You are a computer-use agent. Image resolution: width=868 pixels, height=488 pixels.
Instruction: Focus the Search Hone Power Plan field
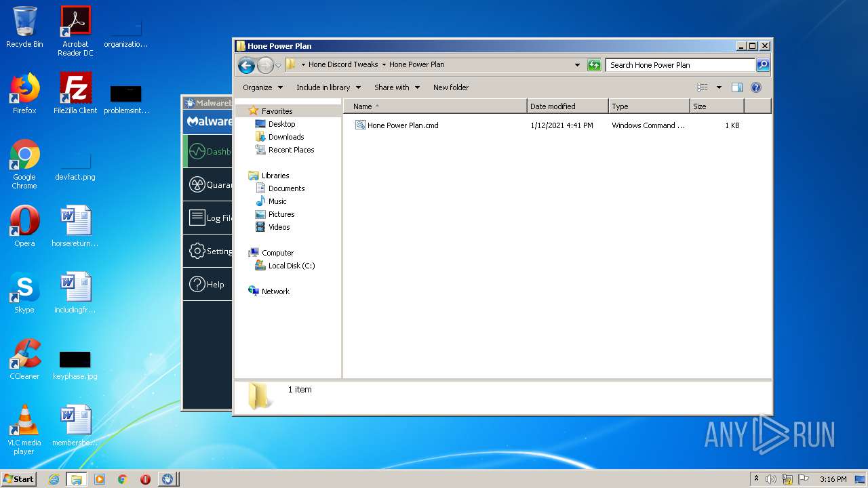coord(680,65)
